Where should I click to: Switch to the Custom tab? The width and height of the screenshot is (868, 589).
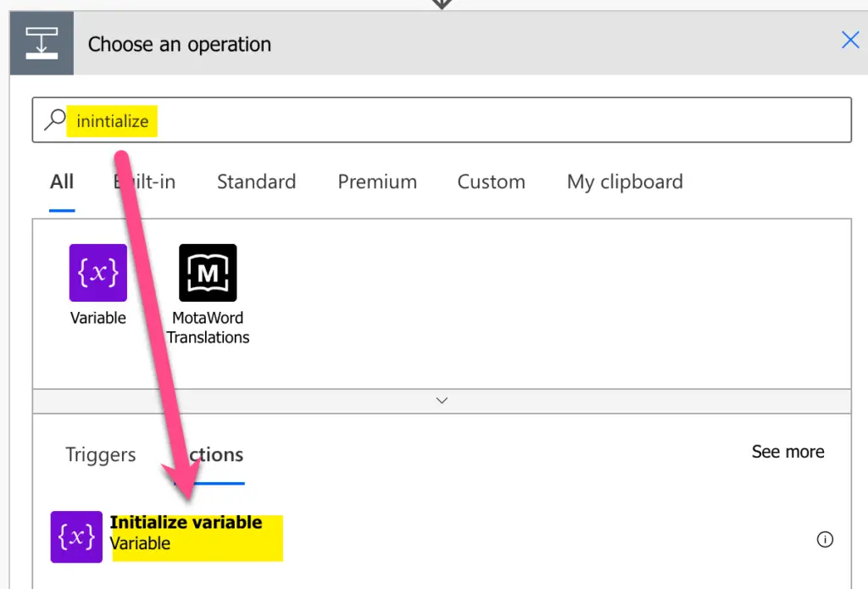click(491, 181)
